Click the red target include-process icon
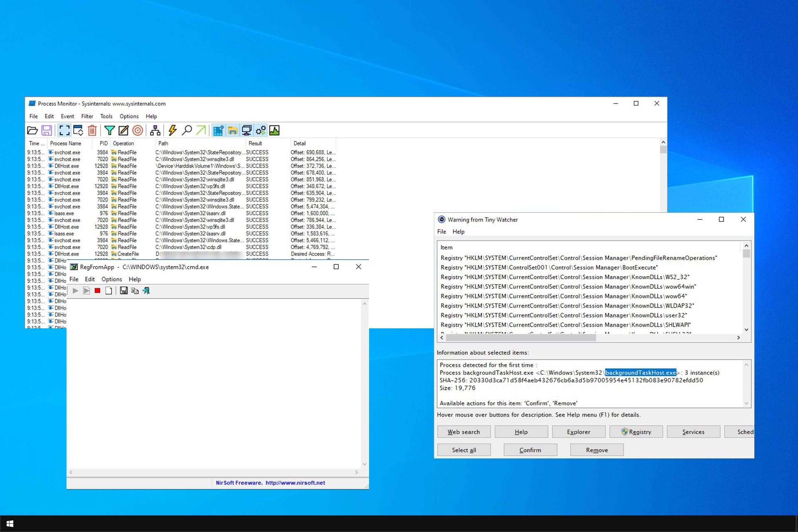 [138, 131]
